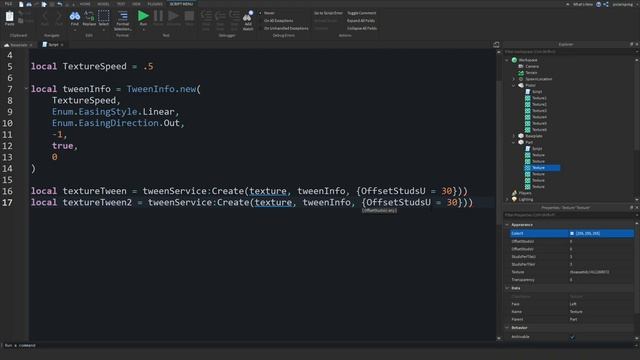Toggle the Archivable checkbox
Screen dimensions: 640x360
pos(572,337)
